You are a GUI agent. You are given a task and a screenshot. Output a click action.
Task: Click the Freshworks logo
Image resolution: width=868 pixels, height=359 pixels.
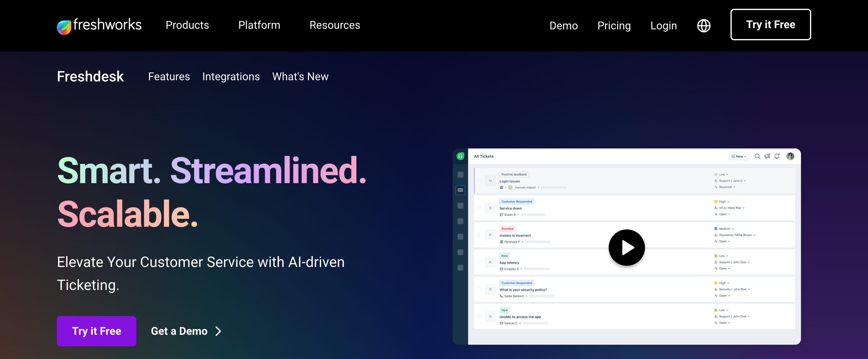[x=99, y=26]
